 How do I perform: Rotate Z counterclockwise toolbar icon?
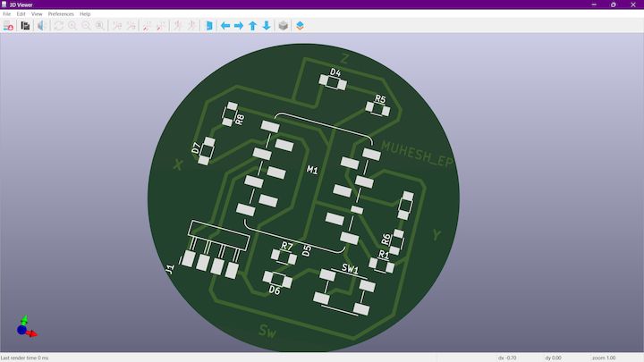(x=191, y=26)
